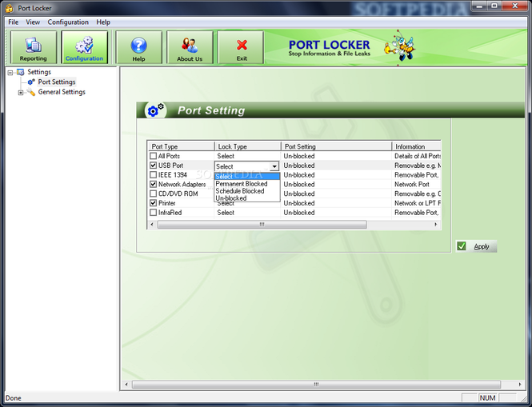Image resolution: width=532 pixels, height=407 pixels.
Task: Click the General Settings wrench icon
Action: pos(31,92)
